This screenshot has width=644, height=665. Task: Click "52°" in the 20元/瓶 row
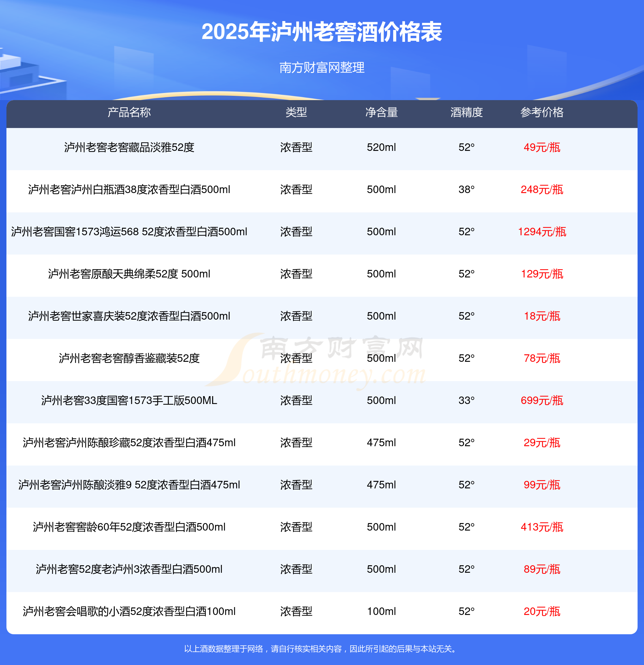(467, 611)
